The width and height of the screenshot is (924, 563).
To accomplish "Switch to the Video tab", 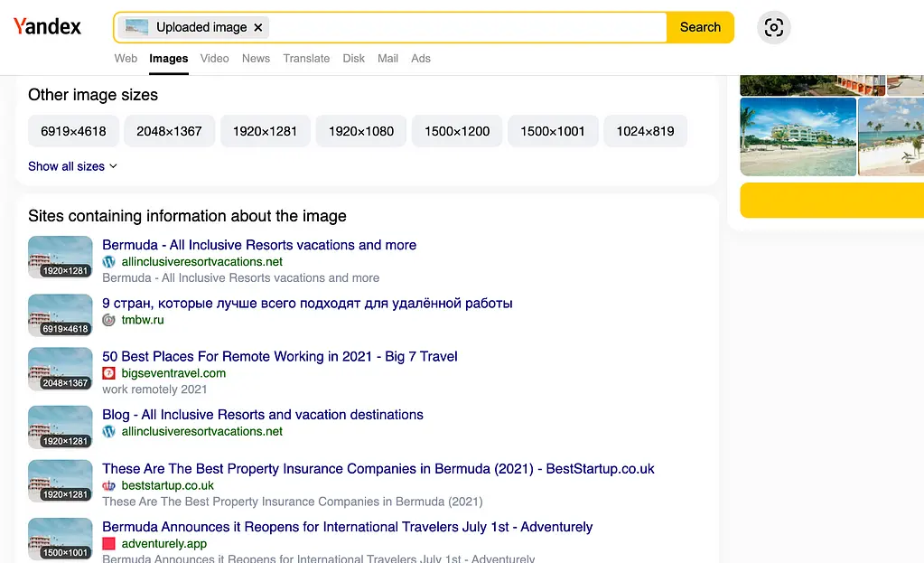I will [214, 58].
